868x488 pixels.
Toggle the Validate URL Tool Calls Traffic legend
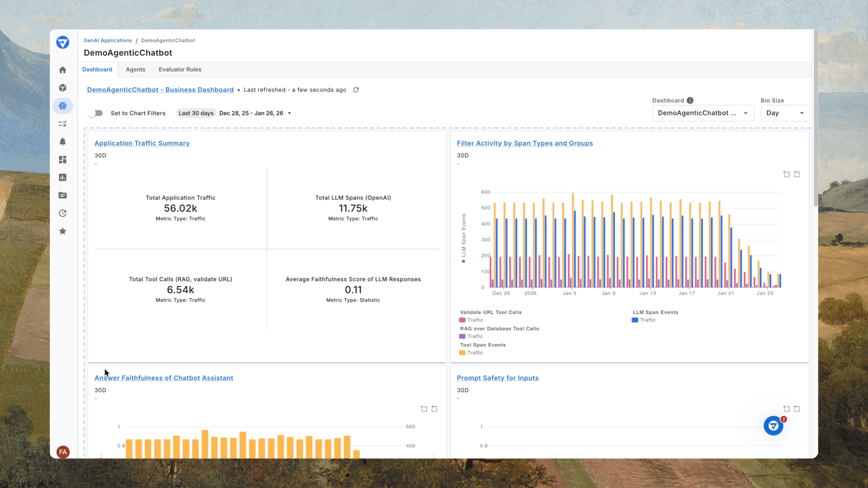tap(471, 320)
